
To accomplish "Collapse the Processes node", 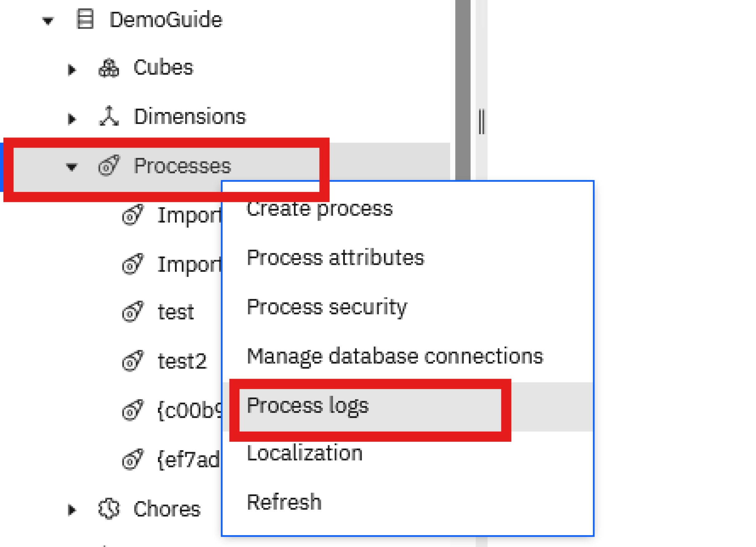I will (72, 167).
